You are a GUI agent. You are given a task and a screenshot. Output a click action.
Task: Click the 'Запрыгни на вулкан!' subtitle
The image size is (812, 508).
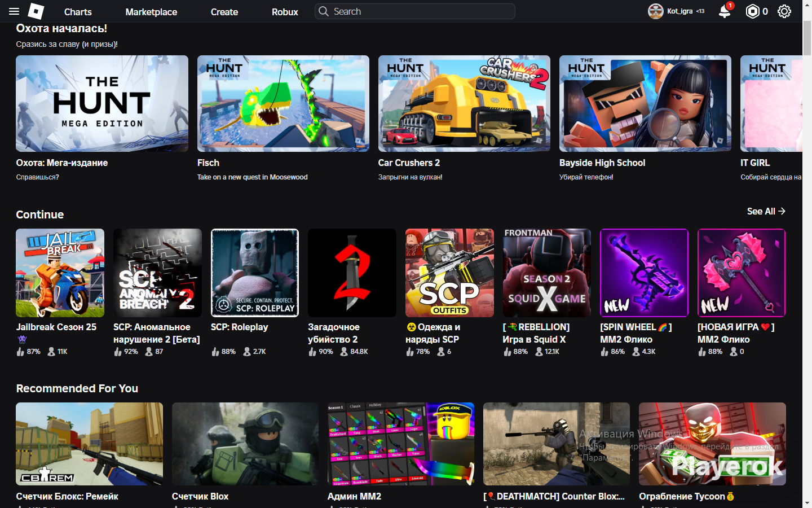click(411, 177)
